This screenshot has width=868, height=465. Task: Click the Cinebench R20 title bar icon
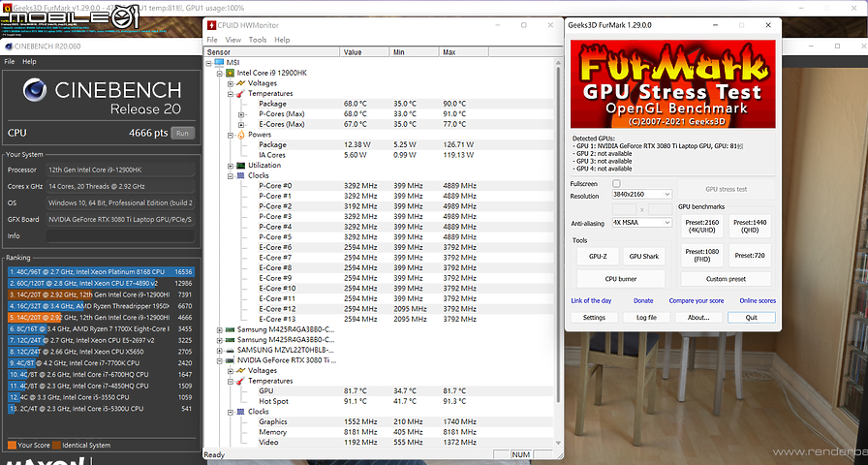coord(9,46)
